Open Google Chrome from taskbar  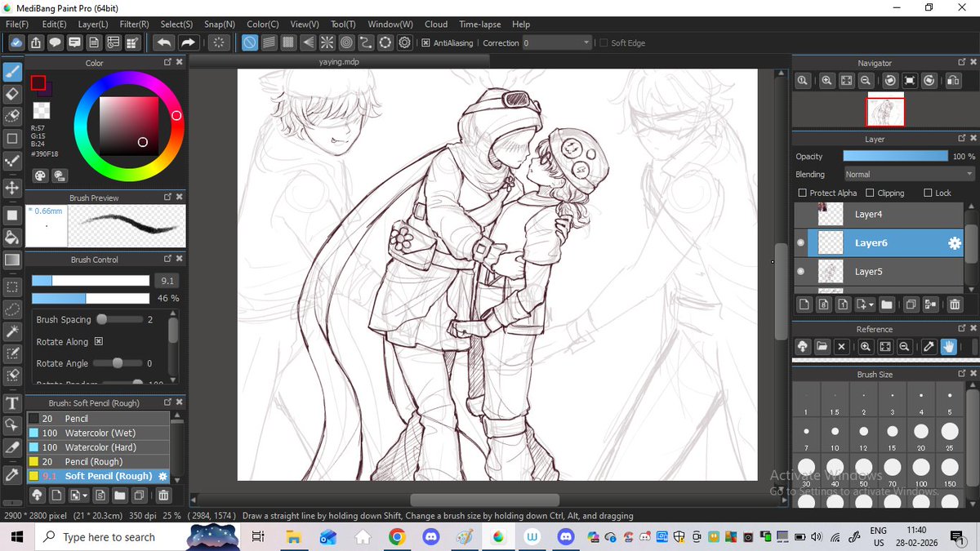397,537
